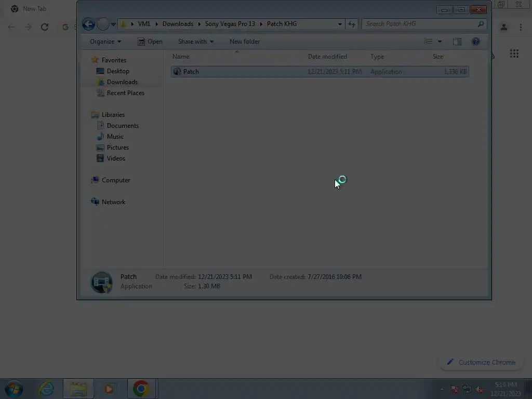Expand the arrow after Sony Vegas Pro 13
Viewport: 532px width, 399px height.
click(x=261, y=24)
